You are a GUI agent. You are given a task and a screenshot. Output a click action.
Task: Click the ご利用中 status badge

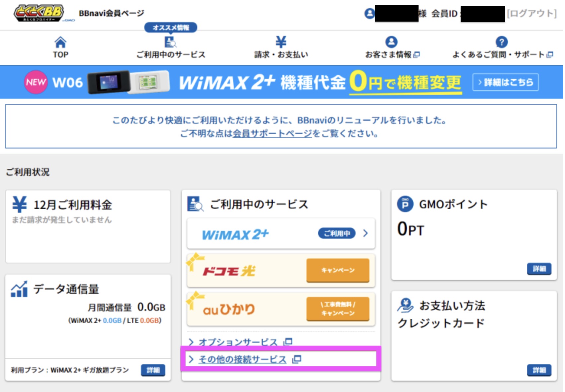click(x=337, y=233)
